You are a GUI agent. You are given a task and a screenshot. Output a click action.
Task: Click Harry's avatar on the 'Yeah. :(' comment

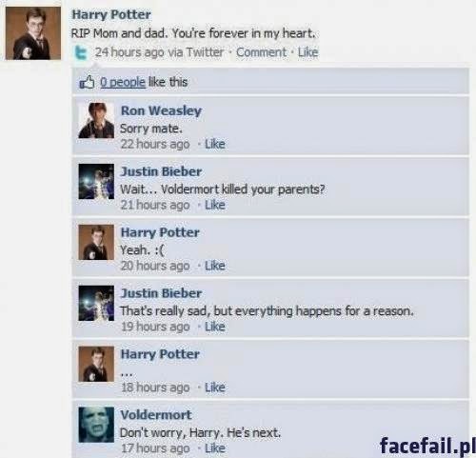[x=96, y=242]
